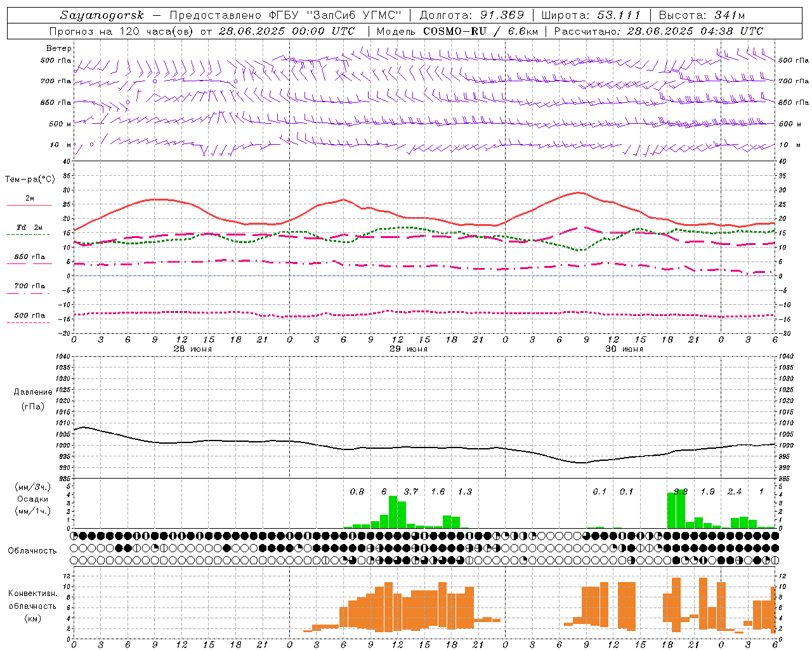Click the 3.7 precipitation total
This screenshot has width=812, height=650.
411,491
